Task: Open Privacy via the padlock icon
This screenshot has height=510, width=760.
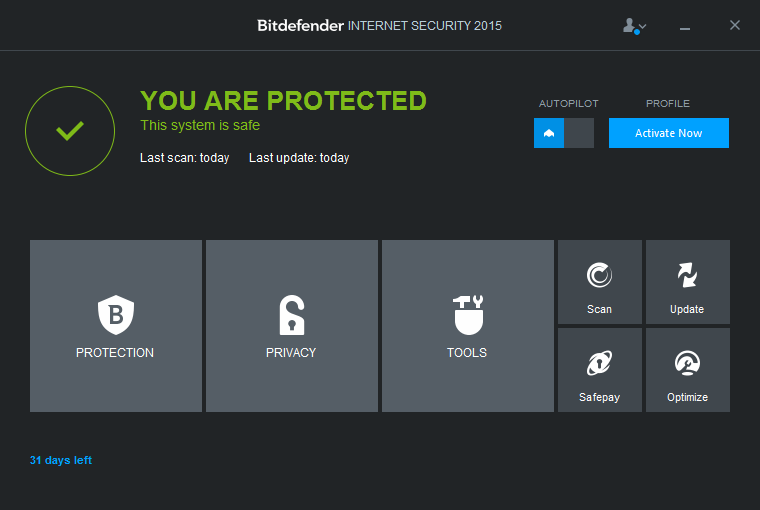Action: (291, 315)
